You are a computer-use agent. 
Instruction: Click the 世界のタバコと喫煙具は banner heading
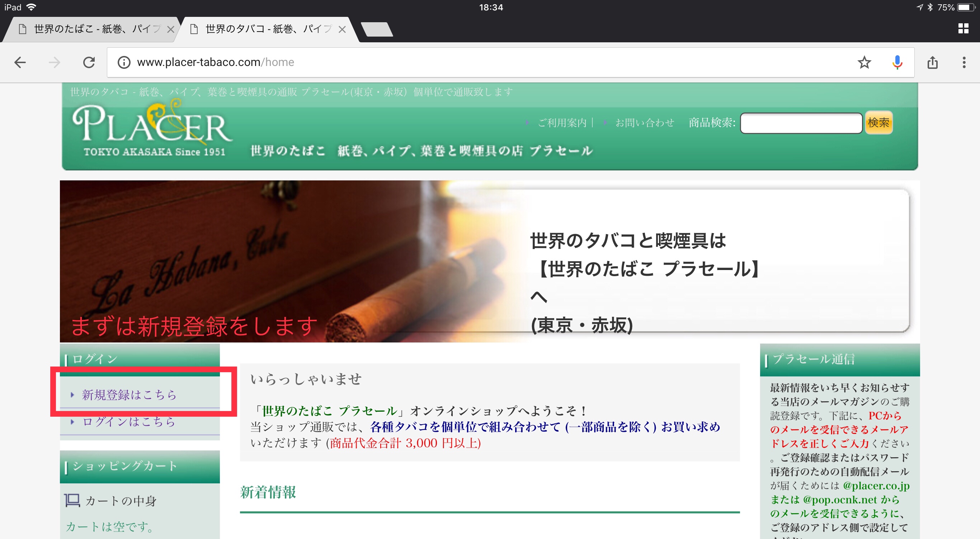(x=628, y=240)
